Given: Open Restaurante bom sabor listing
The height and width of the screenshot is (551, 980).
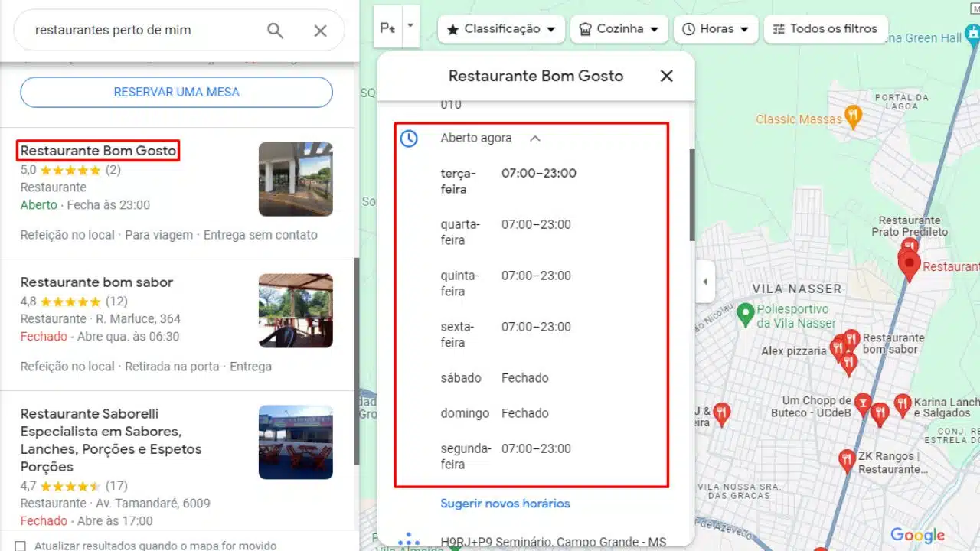Looking at the screenshot, I should pos(96,282).
